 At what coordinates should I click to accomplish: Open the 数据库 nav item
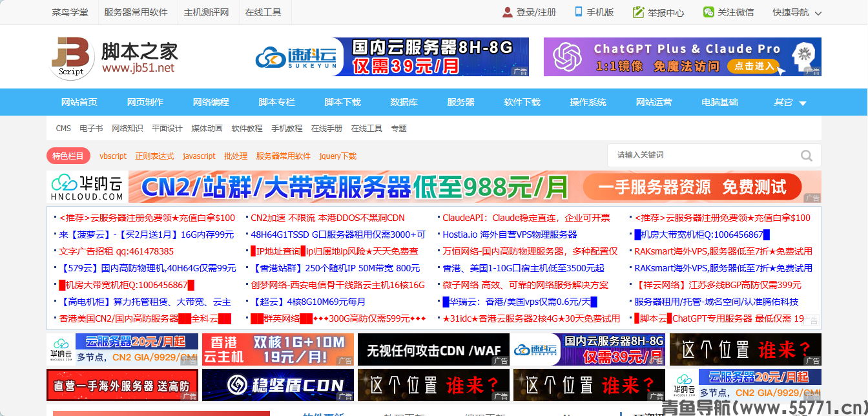pos(404,102)
